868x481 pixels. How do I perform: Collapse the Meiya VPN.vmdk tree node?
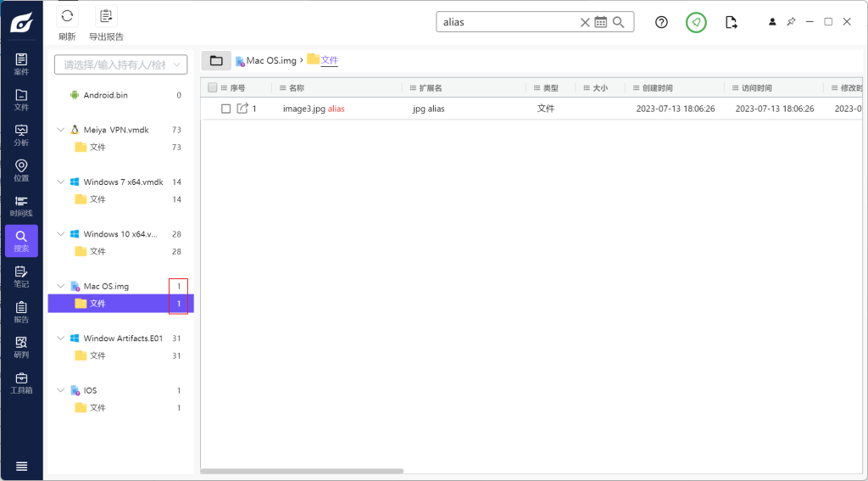point(60,130)
